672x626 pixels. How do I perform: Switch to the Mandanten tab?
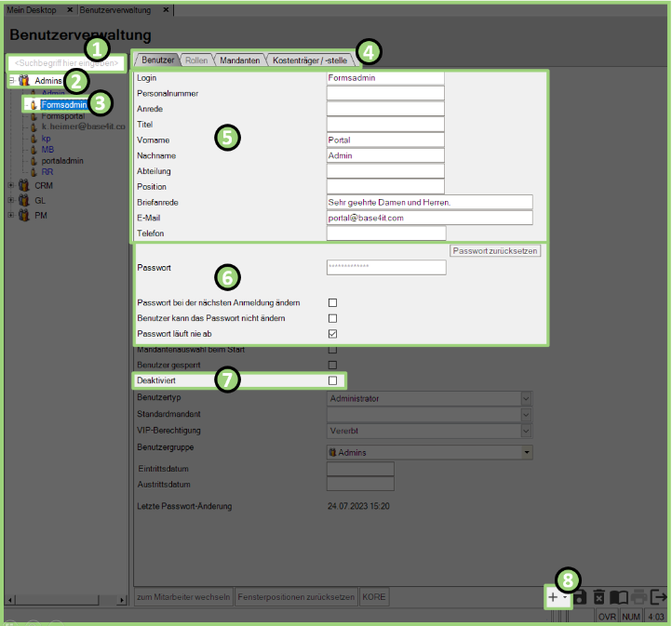tap(239, 60)
